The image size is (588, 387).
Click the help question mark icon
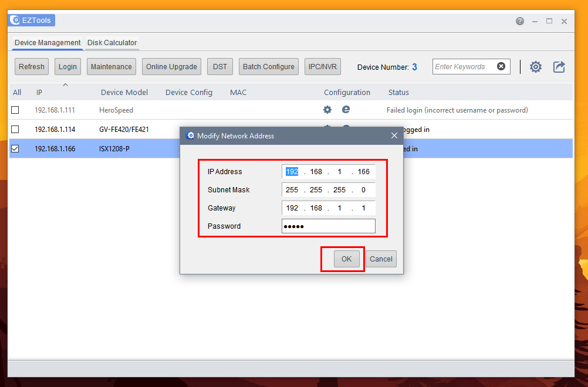520,21
